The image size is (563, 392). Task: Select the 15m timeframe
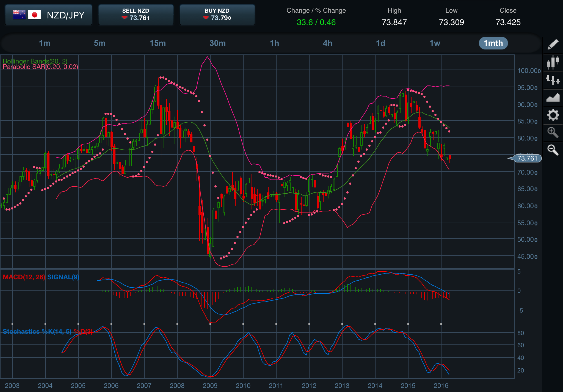158,43
